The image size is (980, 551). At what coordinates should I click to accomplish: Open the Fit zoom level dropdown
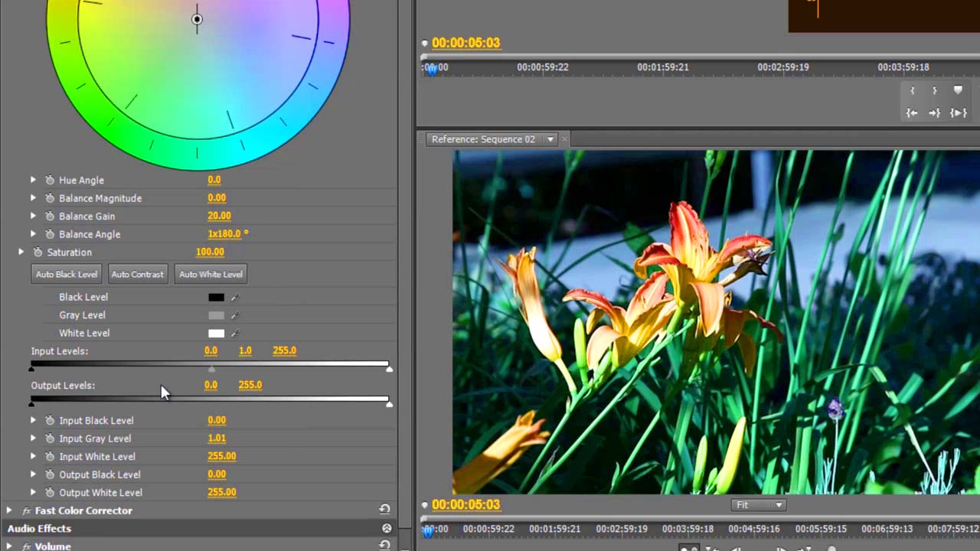point(778,504)
